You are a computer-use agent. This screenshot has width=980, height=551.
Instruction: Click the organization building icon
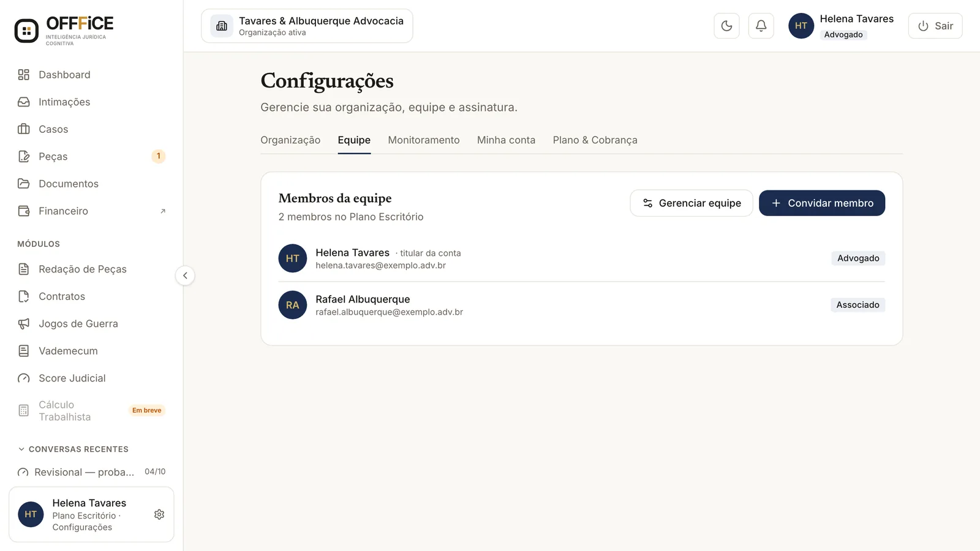(x=222, y=26)
